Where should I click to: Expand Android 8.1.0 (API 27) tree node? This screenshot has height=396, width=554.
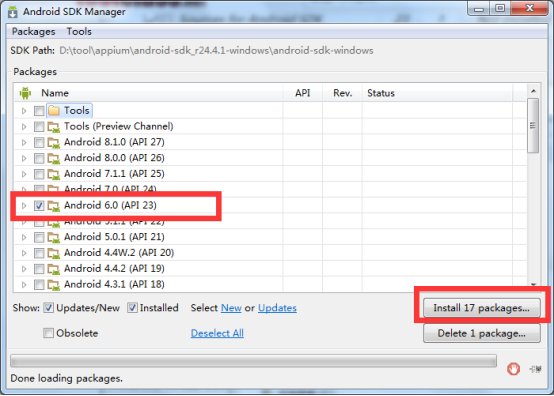(24, 142)
